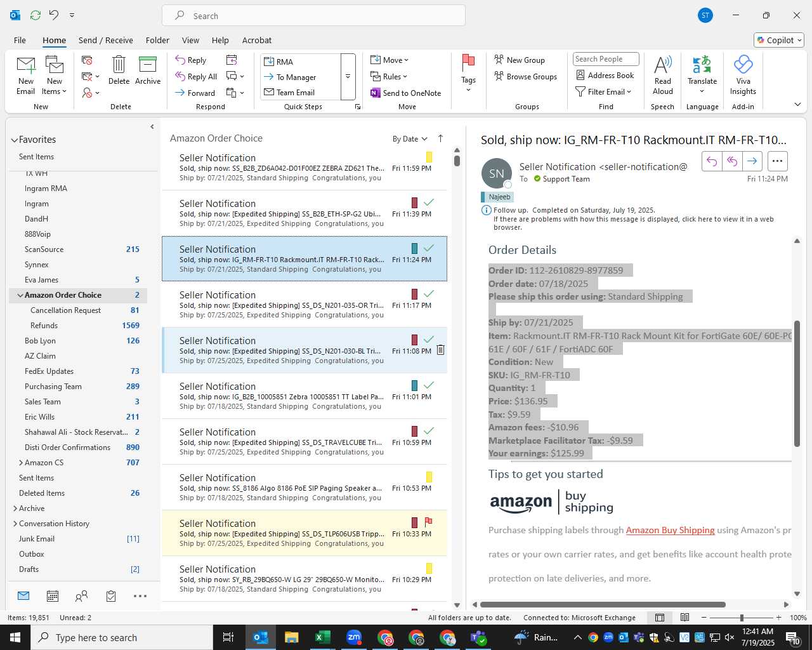Switch to the View tab
The height and width of the screenshot is (650, 812).
click(190, 40)
